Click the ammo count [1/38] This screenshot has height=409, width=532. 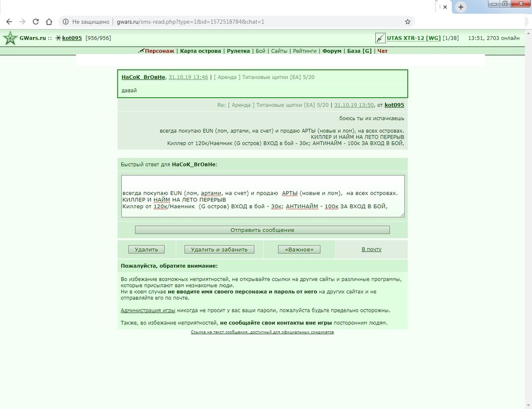click(451, 38)
